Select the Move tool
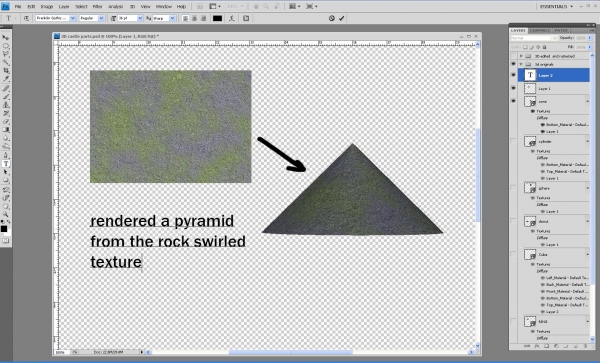Viewport: 600px width, 363px height. click(x=6, y=37)
